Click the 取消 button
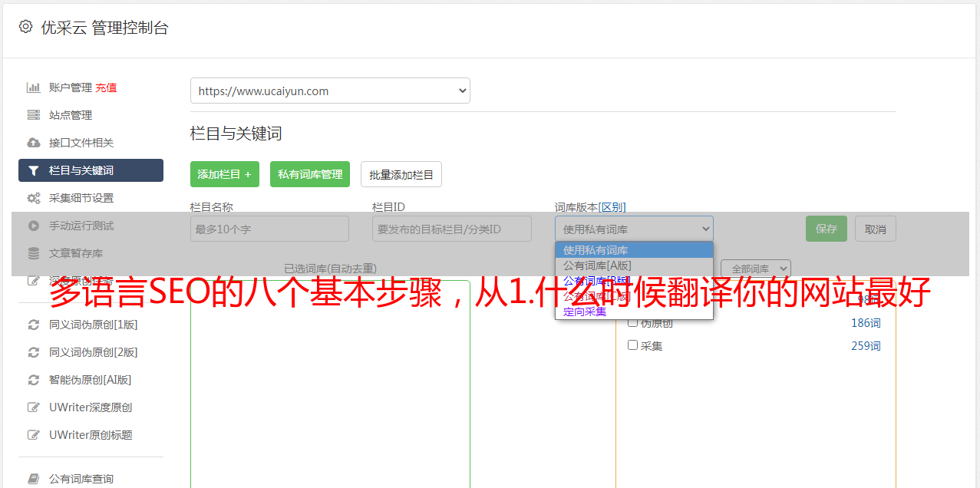 tap(876, 229)
